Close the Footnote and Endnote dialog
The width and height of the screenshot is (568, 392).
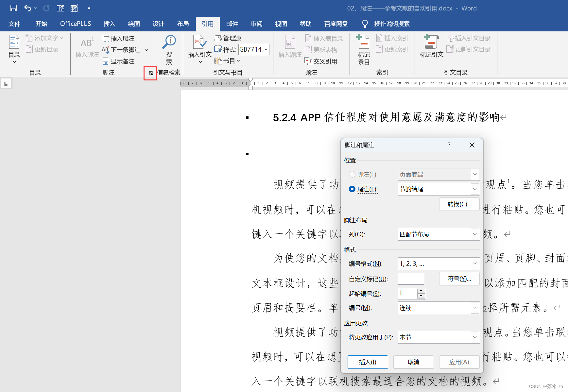pos(472,145)
